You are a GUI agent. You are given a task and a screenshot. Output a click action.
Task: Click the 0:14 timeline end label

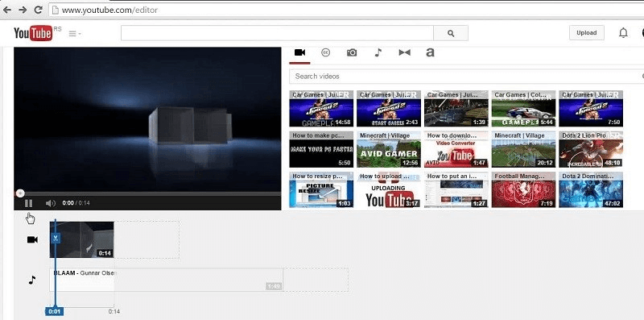point(114,312)
